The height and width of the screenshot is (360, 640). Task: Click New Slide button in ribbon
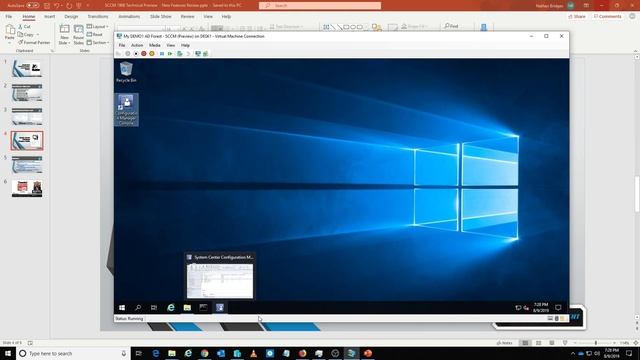64,34
